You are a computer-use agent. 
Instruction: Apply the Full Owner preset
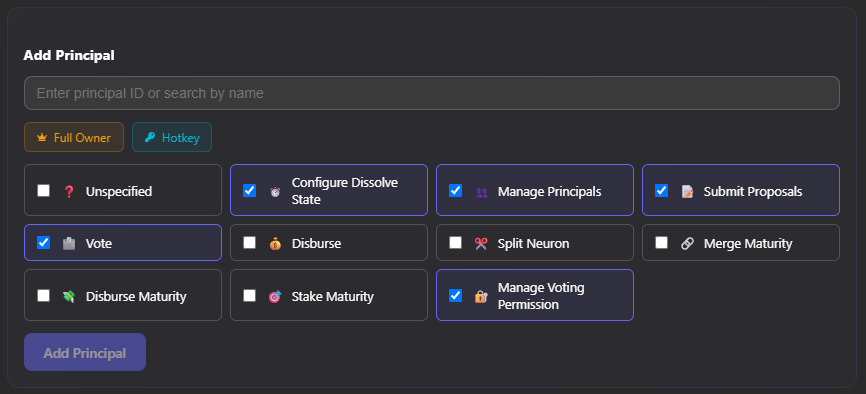click(x=74, y=137)
